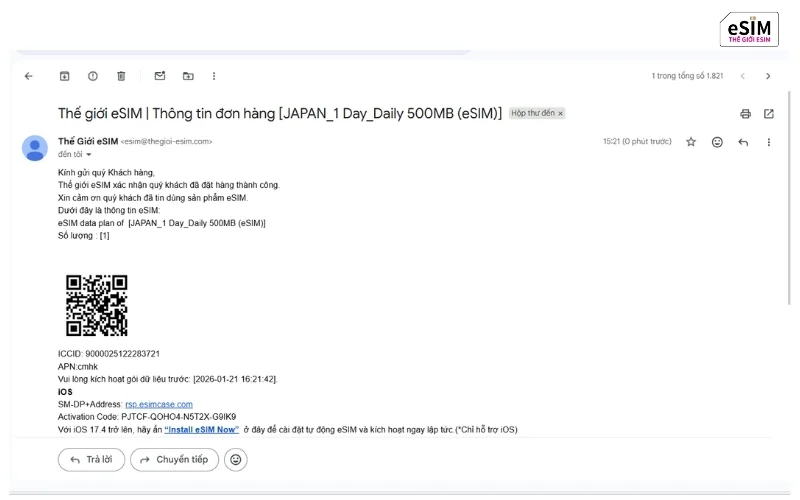
Task: Select the ICCID number 9000025122283721
Action: 122,354
